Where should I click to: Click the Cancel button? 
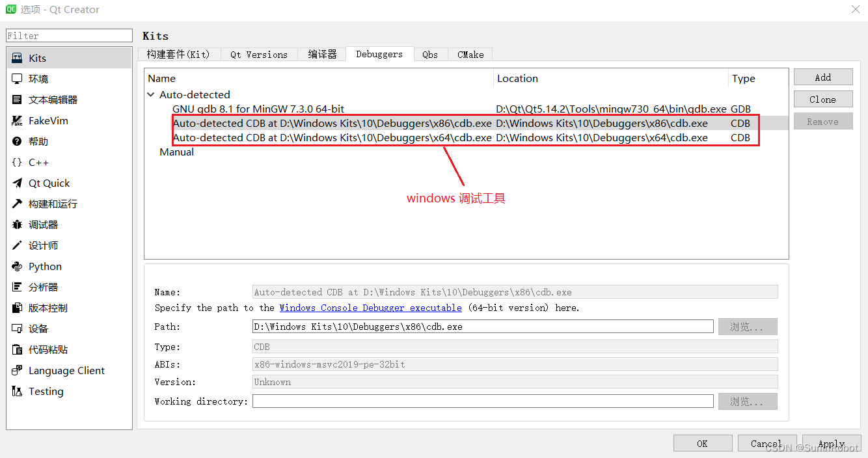coord(767,443)
